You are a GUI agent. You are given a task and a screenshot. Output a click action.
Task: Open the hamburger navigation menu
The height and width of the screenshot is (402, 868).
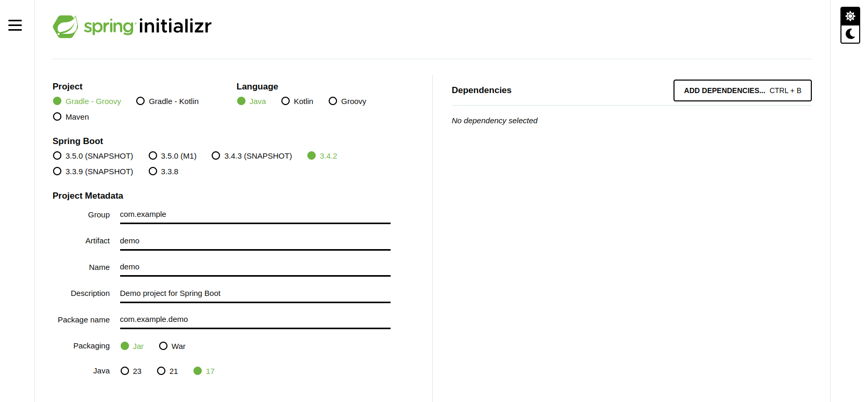(15, 25)
